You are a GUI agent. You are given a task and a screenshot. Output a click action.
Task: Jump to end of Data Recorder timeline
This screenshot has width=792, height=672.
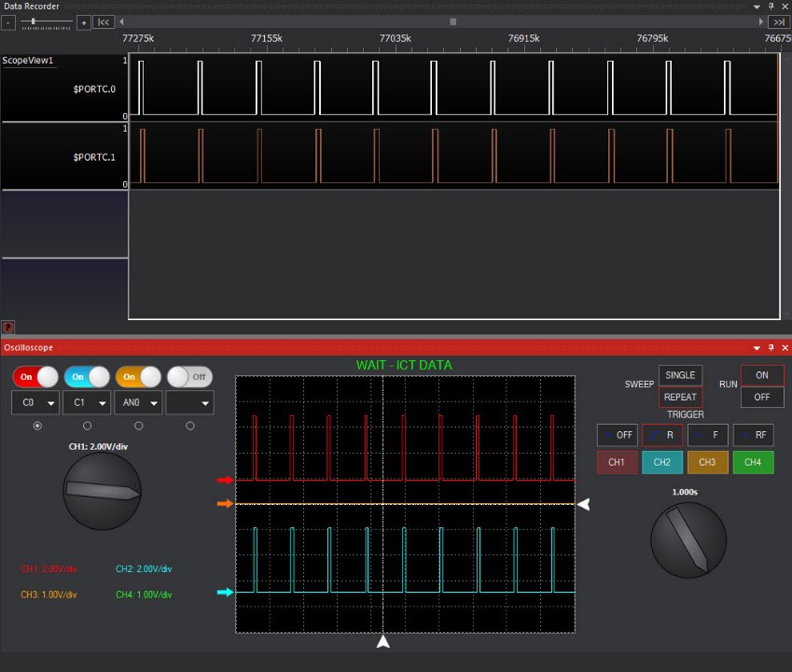click(x=779, y=22)
